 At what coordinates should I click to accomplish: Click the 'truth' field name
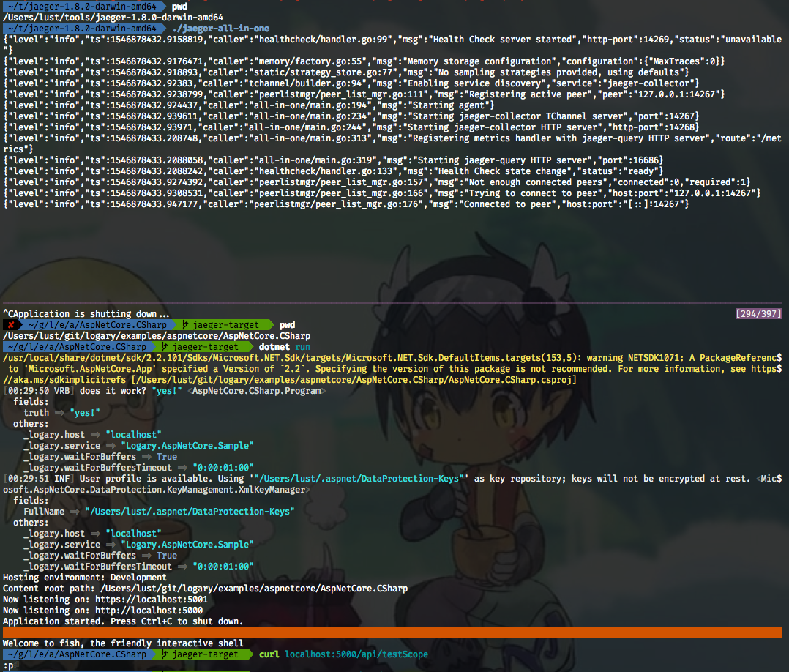[37, 413]
